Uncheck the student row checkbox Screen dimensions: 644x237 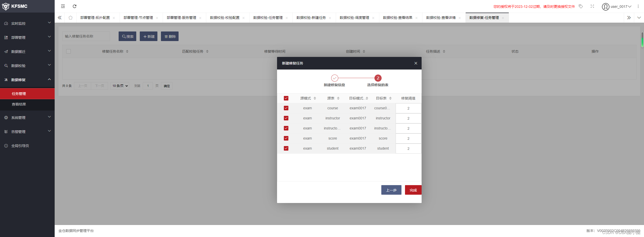click(286, 148)
